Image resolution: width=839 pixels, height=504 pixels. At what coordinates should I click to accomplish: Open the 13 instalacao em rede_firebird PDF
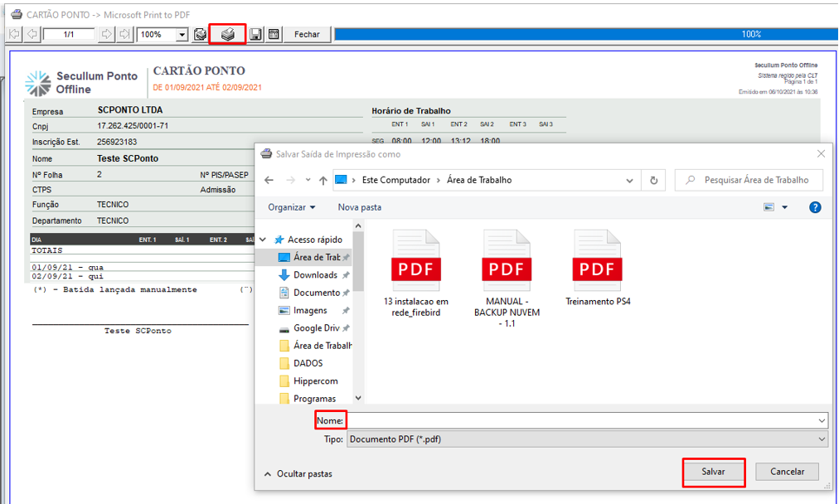[416, 269]
